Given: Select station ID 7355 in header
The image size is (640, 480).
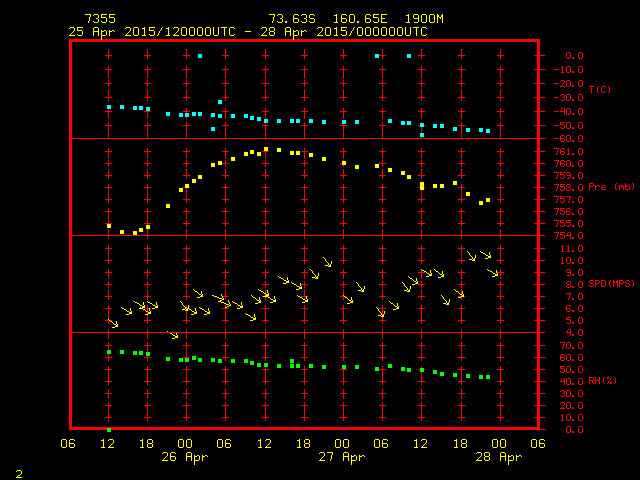Looking at the screenshot, I should 99,19.
